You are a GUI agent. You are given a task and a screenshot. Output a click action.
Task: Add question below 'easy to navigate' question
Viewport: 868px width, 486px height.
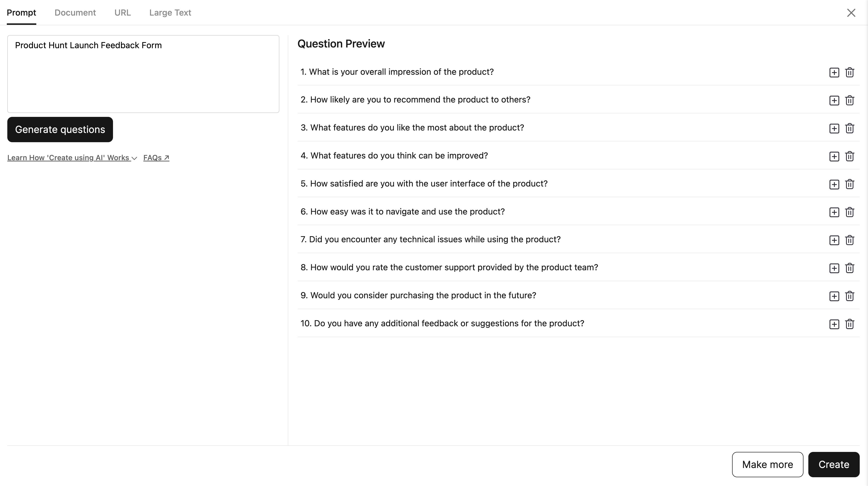click(x=834, y=212)
